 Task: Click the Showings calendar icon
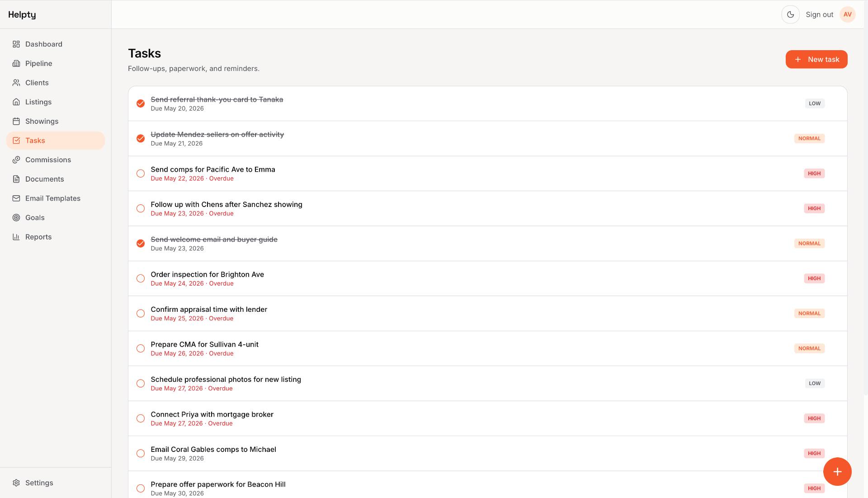(x=16, y=121)
